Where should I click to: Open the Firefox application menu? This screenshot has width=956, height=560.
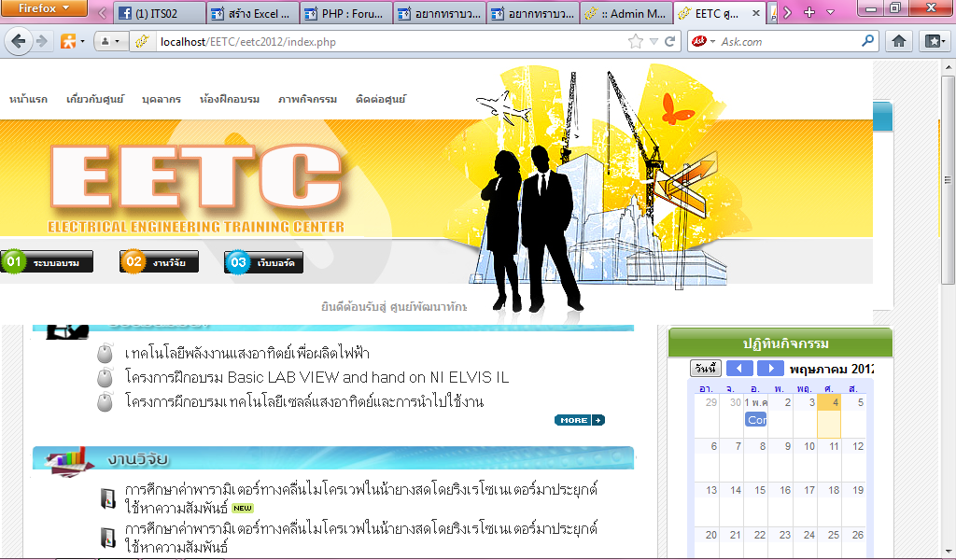coord(44,8)
